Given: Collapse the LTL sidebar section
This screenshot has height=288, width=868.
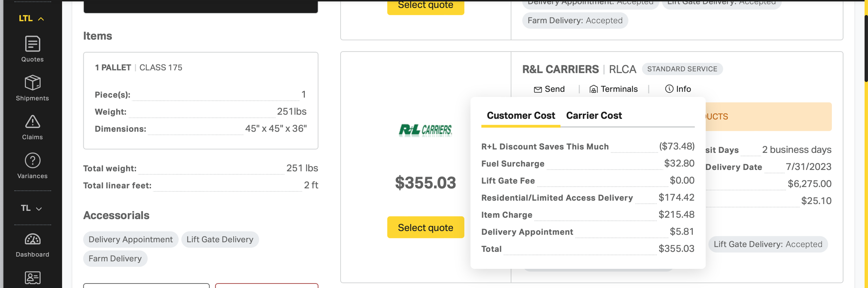Looking at the screenshot, I should (31, 18).
